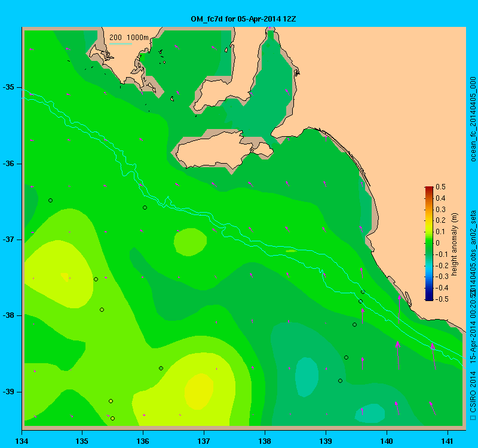This screenshot has height=448, width=478.
Task: Select the longitude label 138
Action: [265, 441]
